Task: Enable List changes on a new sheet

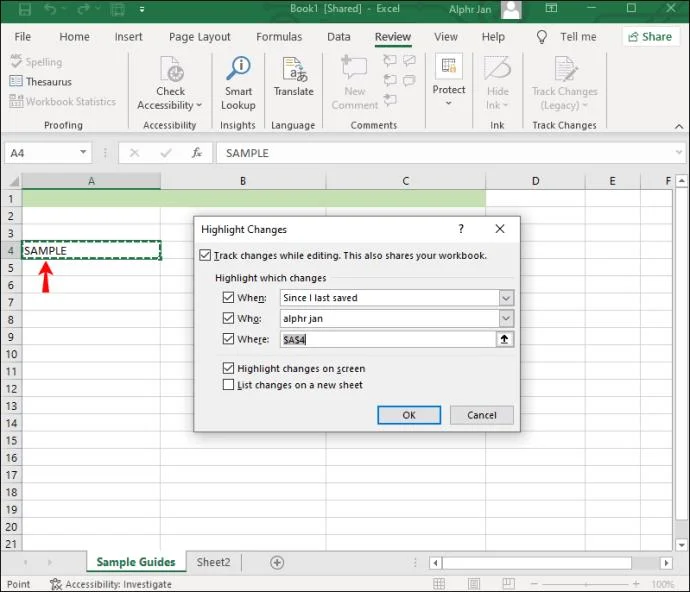Action: tap(228, 385)
